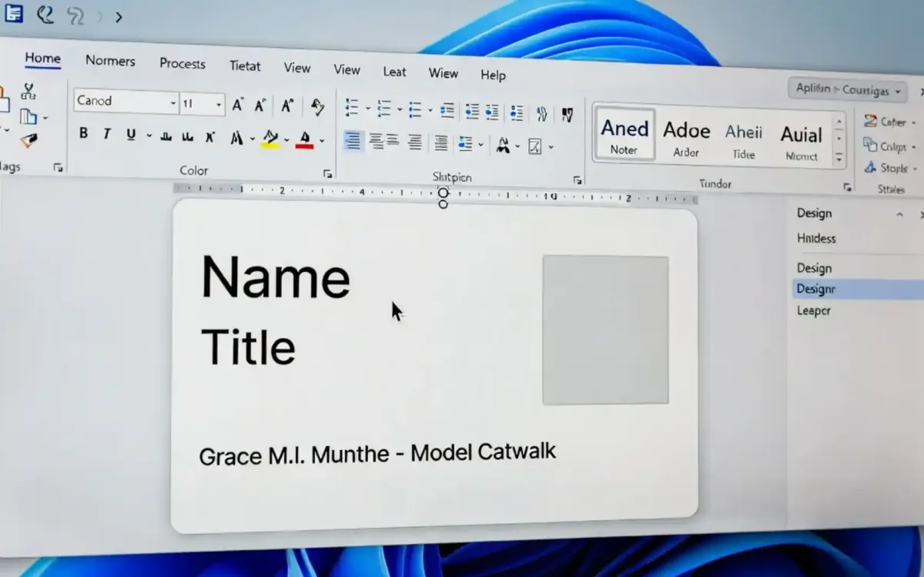Viewport: 924px width, 577px height.
Task: Open the Normers ribbon tab
Action: (x=110, y=61)
